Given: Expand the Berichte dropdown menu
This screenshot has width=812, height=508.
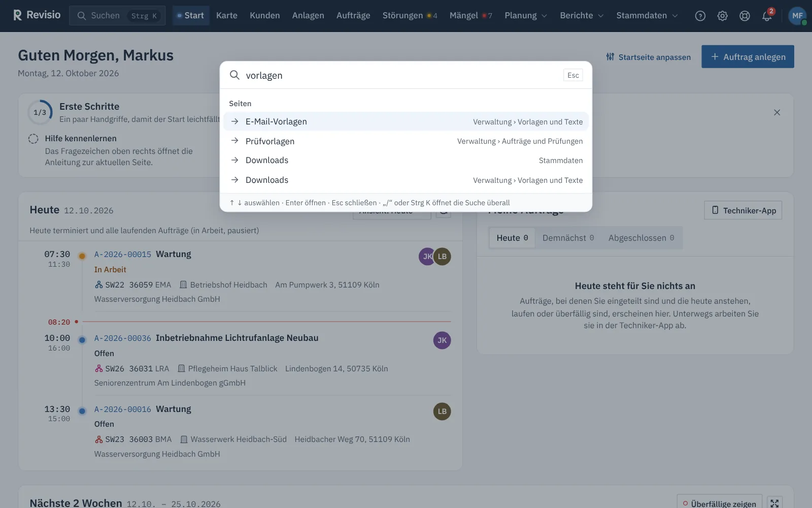Looking at the screenshot, I should pyautogui.click(x=582, y=16).
